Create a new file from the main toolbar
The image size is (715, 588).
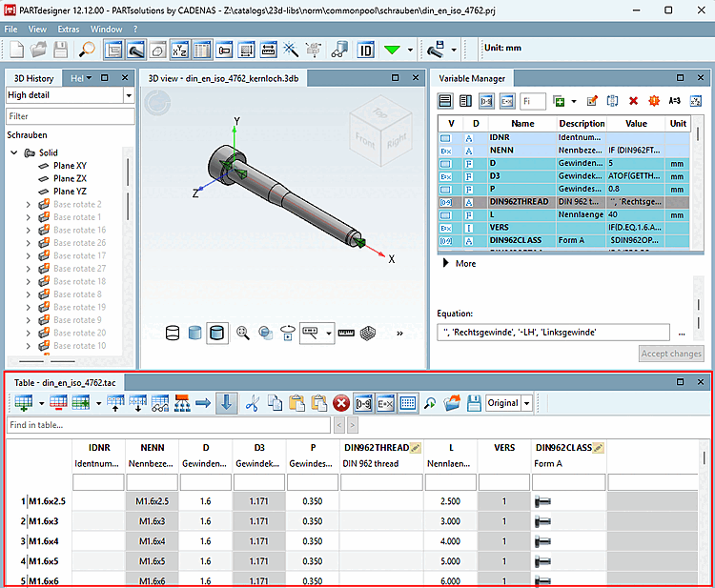16,50
